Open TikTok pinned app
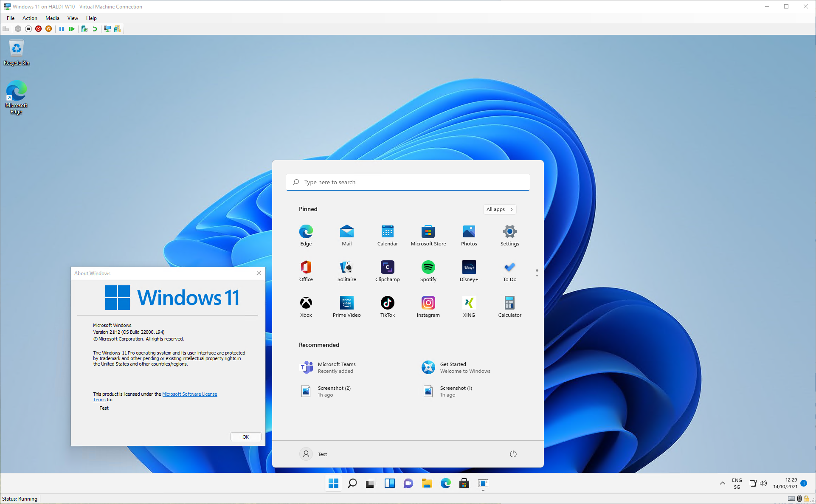The height and width of the screenshot is (504, 816). [387, 307]
